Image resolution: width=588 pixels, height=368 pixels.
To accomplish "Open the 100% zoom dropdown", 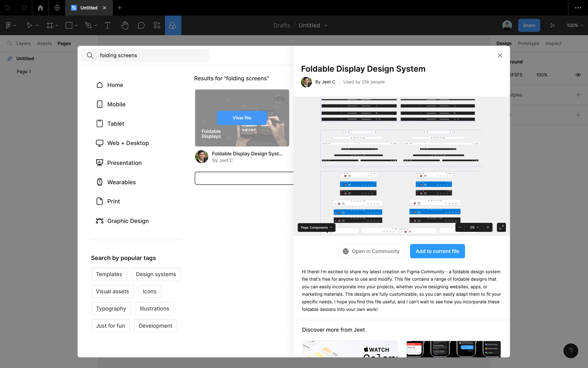I will 575,25.
